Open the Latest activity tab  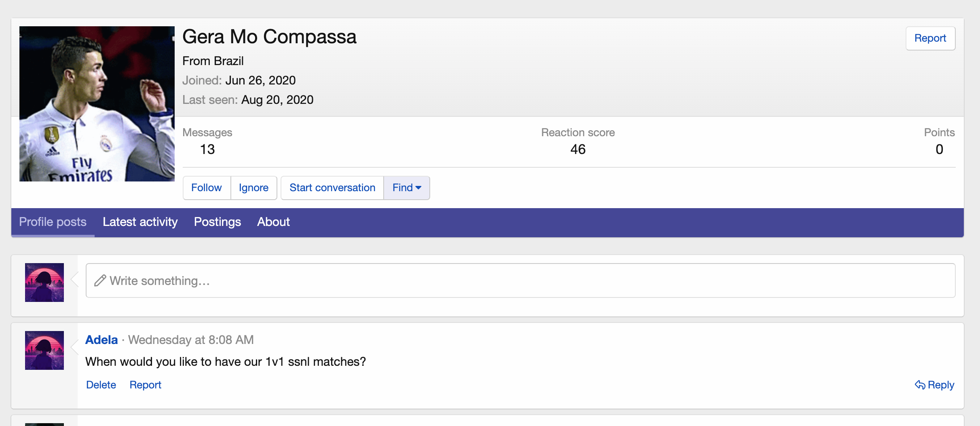[x=140, y=222]
